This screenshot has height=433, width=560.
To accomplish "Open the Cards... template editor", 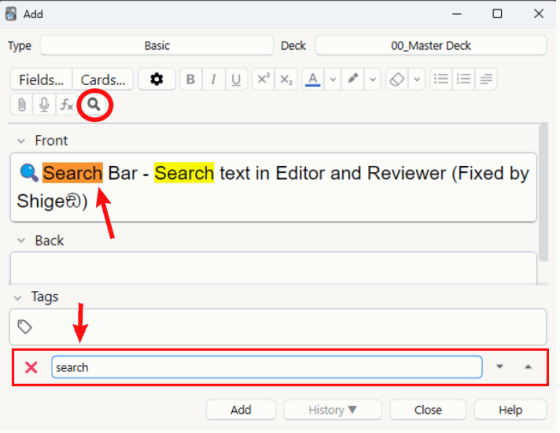I will pyautogui.click(x=103, y=79).
